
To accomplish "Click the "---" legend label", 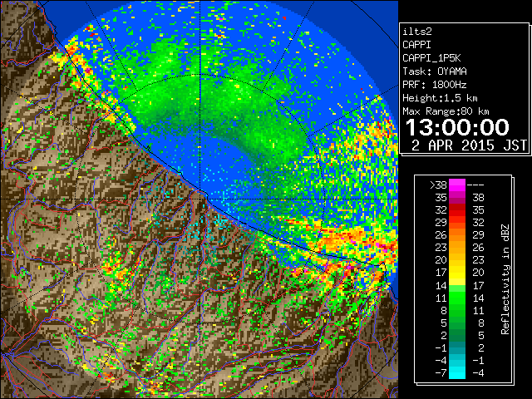I will point(475,185).
